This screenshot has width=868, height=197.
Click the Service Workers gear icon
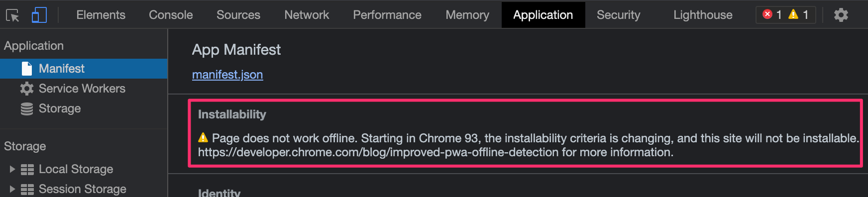[x=27, y=89]
